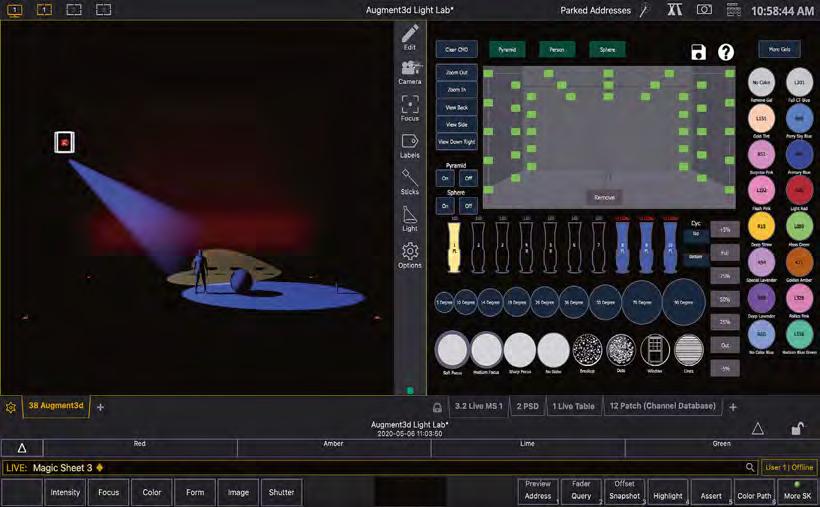Click the wand icon beside Parked Addresses
820x507 pixels.
click(x=644, y=10)
